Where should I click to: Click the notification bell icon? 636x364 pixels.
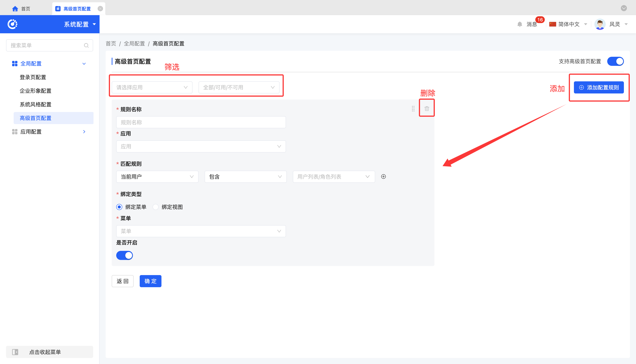pyautogui.click(x=519, y=24)
